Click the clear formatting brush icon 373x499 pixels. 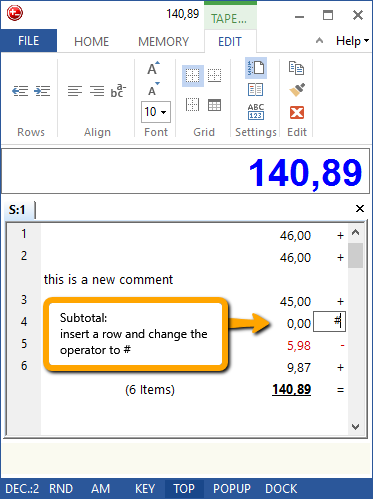click(296, 90)
